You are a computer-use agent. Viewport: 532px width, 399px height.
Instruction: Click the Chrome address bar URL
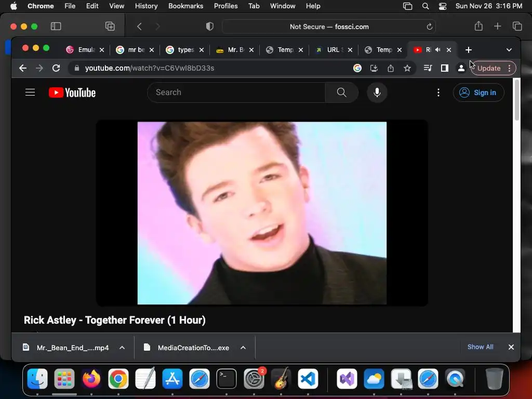point(150,68)
